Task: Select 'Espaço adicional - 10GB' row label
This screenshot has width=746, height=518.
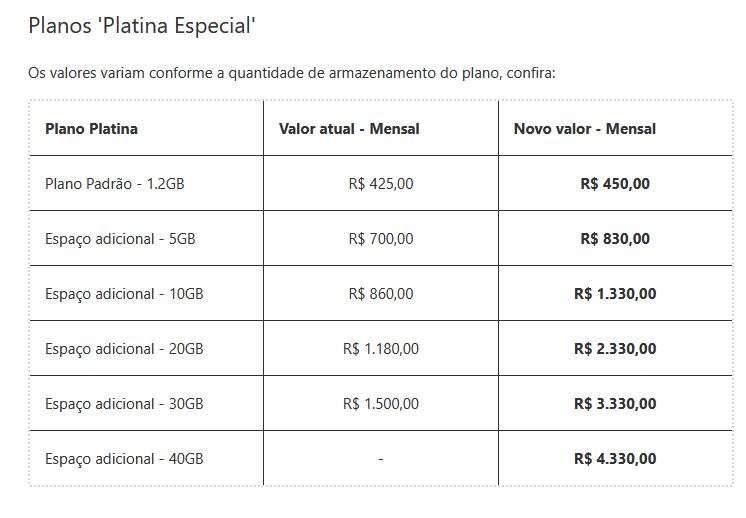Action: [x=124, y=294]
